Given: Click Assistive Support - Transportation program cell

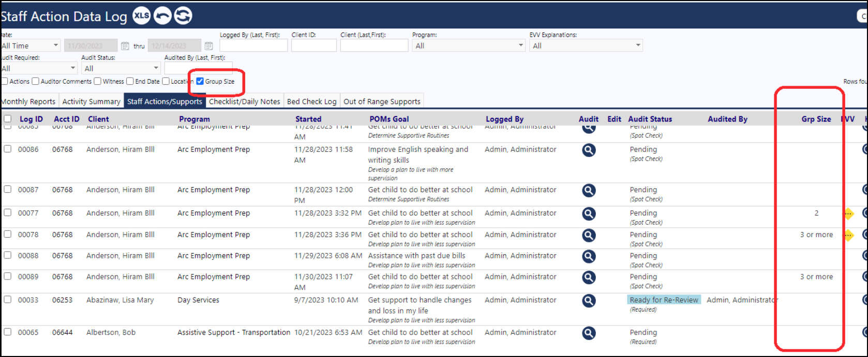Looking at the screenshot, I should pos(234,332).
